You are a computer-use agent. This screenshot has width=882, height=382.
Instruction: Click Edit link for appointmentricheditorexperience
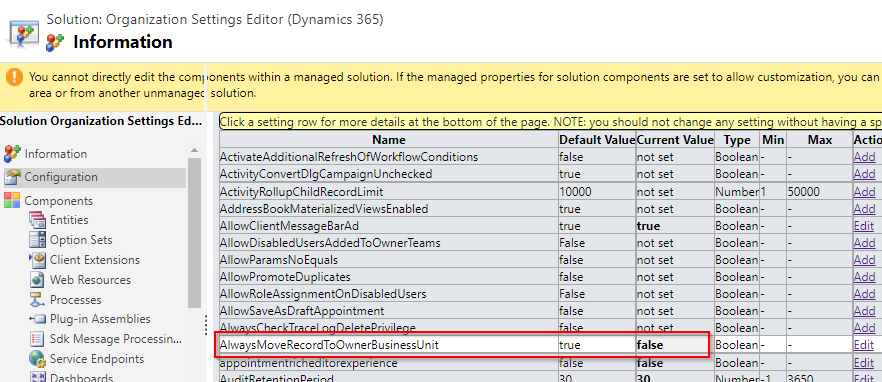click(x=864, y=363)
